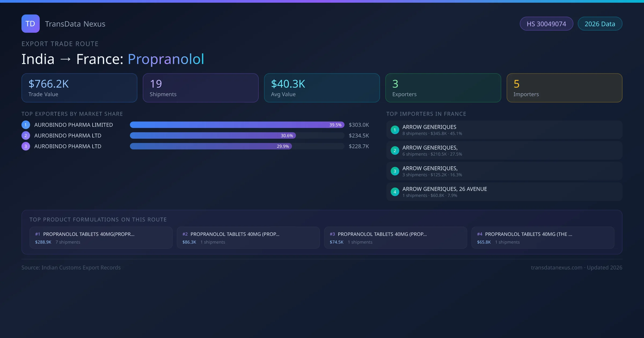Open the 19 Shipments stat card
The image size is (644, 338).
click(x=200, y=88)
